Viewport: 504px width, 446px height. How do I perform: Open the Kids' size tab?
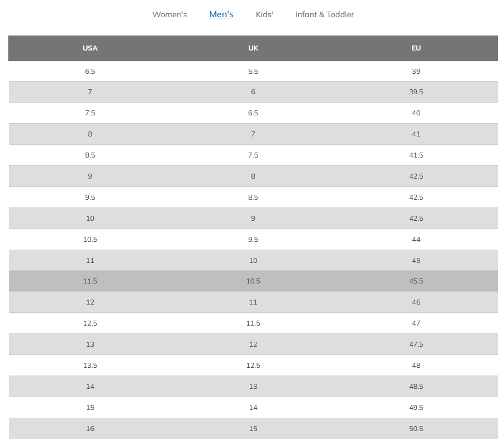264,14
